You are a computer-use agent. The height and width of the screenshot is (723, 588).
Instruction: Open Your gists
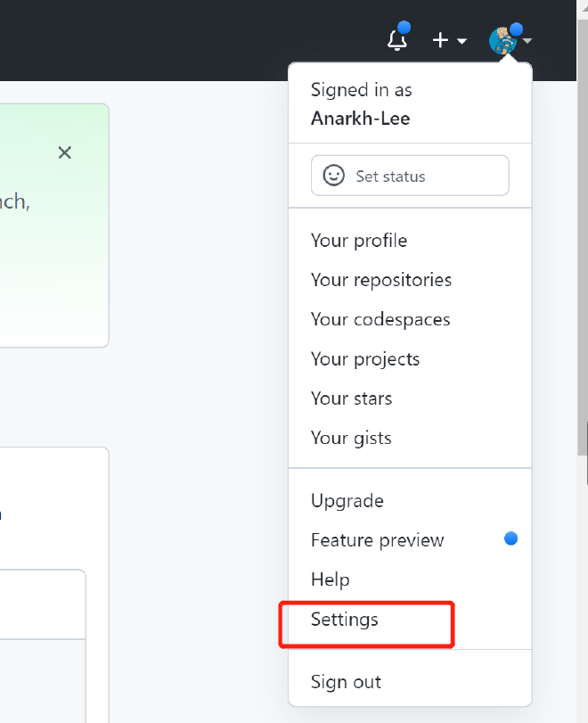pos(351,438)
